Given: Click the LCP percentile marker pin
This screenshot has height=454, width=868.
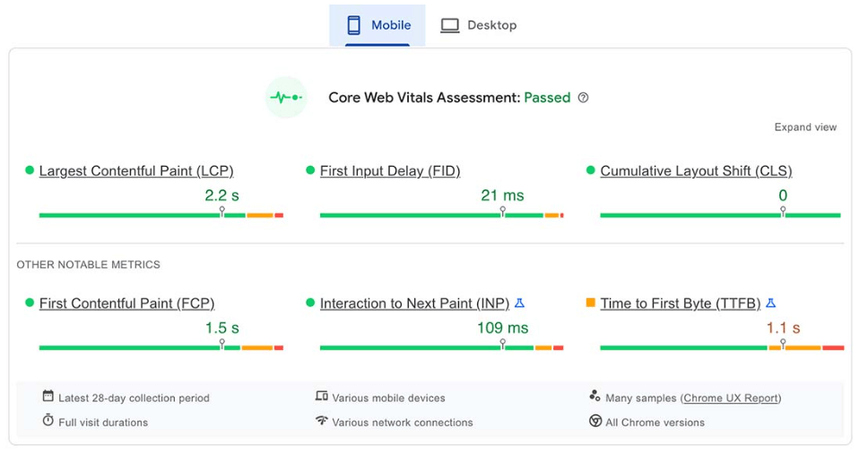Looking at the screenshot, I should coord(222,211).
